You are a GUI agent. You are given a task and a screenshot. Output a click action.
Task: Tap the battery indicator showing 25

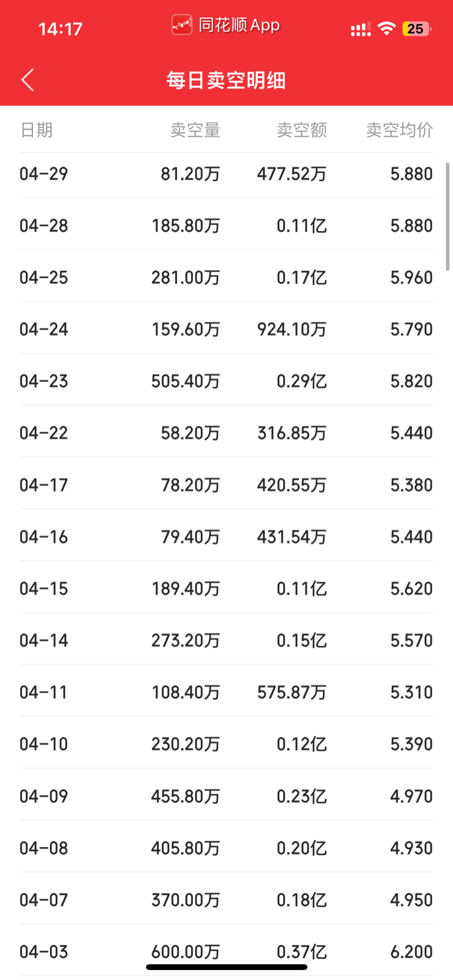(416, 28)
